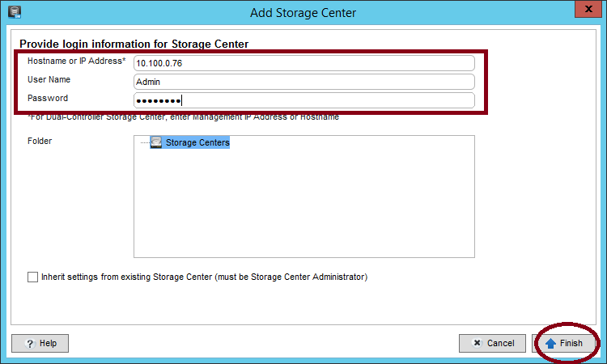Click empty area of the Folder tree pane
Screen dimensions: 607x364
tap(303, 210)
